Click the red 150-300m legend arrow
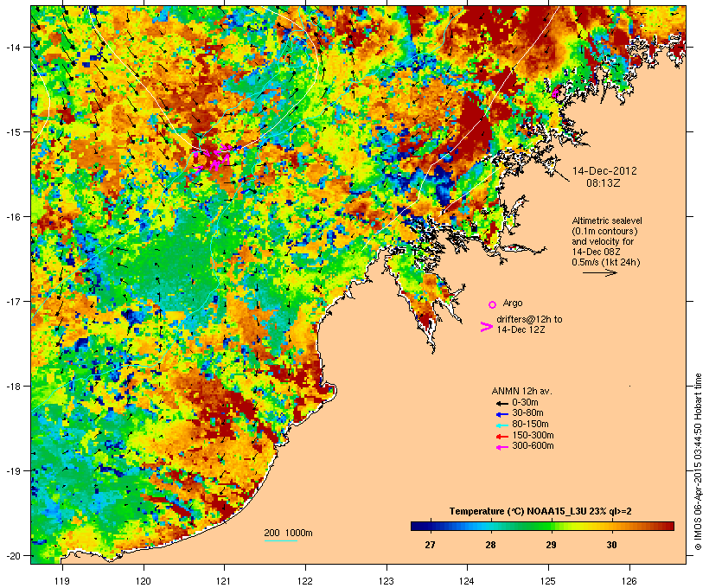 [x=502, y=437]
